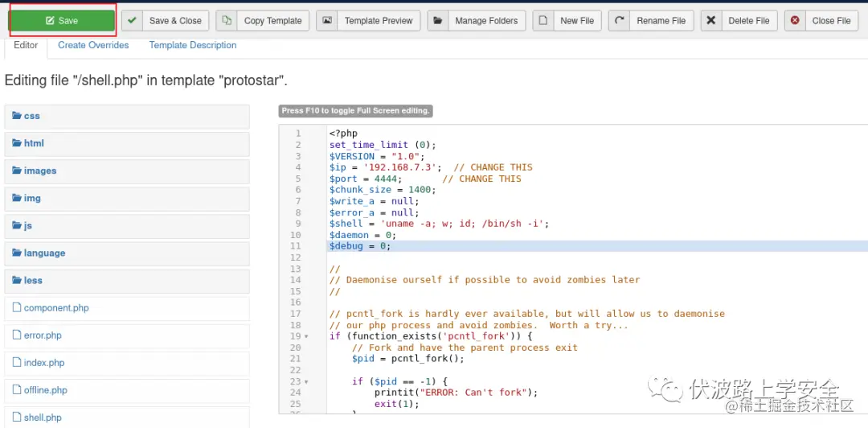Open component.php in the file list
This screenshot has width=868, height=428.
click(x=127, y=308)
